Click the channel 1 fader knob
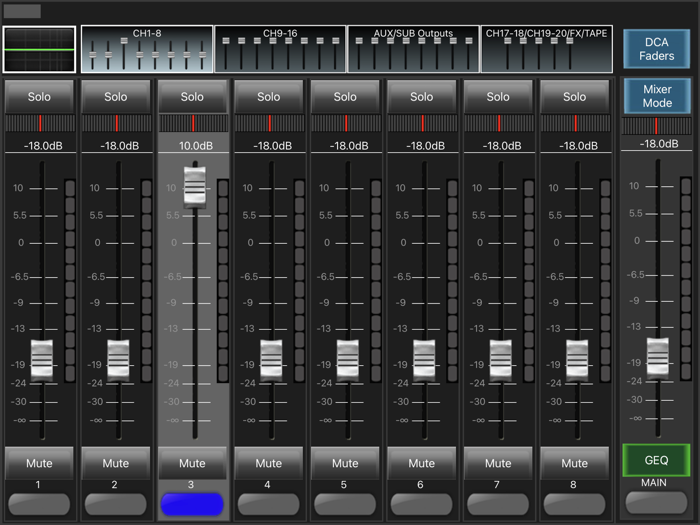This screenshot has width=700, height=525. [x=42, y=360]
